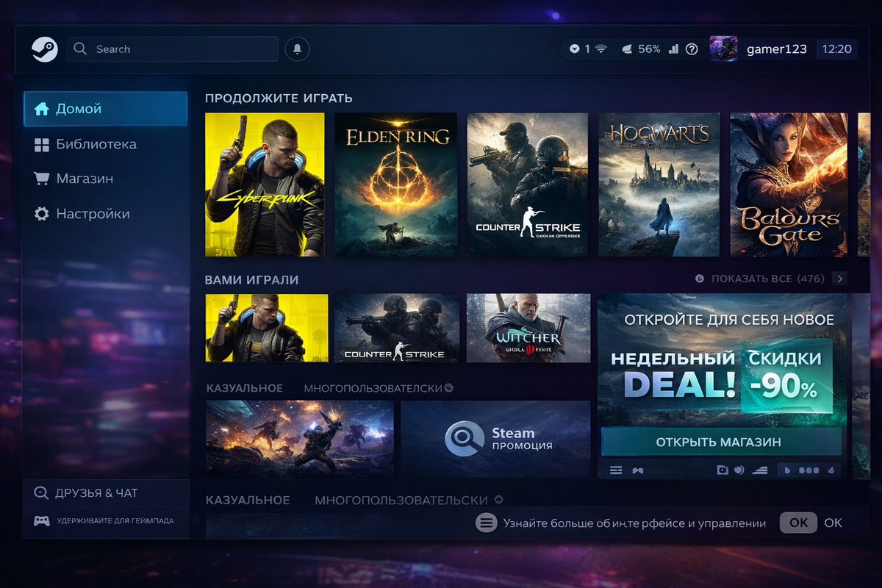
Task: Expand the plus icon after МНОГОПОЛЬЗОВАТЕЛЬСКИ in the lower tab row
Action: (499, 500)
